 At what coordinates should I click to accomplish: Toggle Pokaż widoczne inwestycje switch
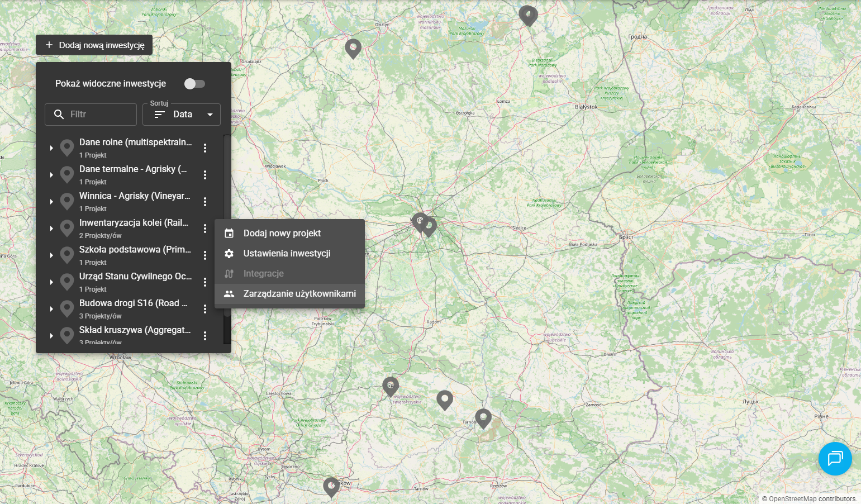195,84
